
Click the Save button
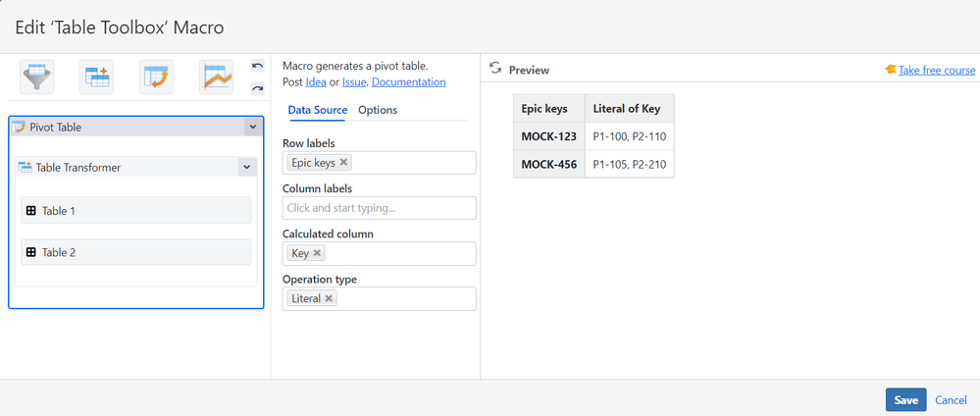pos(905,399)
